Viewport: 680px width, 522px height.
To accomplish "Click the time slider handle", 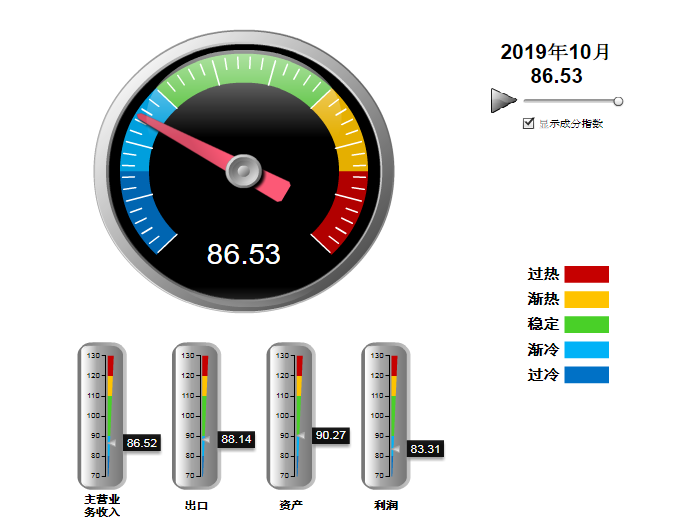I will point(618,101).
